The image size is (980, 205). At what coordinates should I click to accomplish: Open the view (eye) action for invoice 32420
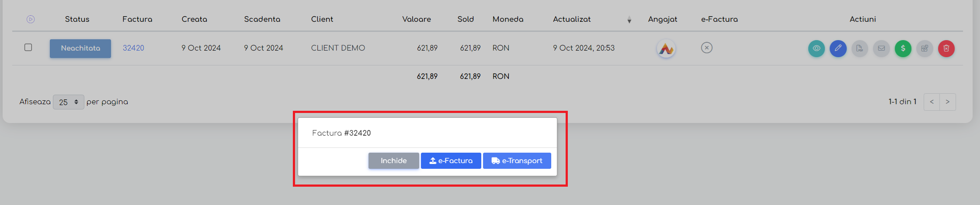[816, 48]
